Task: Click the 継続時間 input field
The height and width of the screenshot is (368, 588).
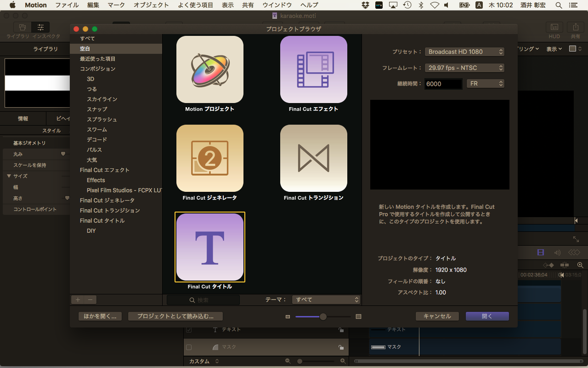Action: [x=443, y=84]
